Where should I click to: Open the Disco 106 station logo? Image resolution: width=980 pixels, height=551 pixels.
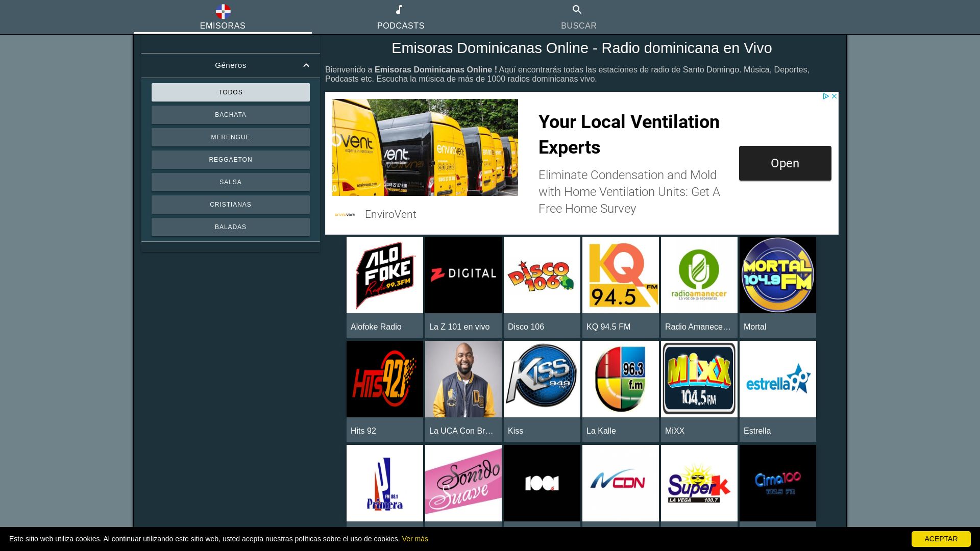pyautogui.click(x=542, y=275)
